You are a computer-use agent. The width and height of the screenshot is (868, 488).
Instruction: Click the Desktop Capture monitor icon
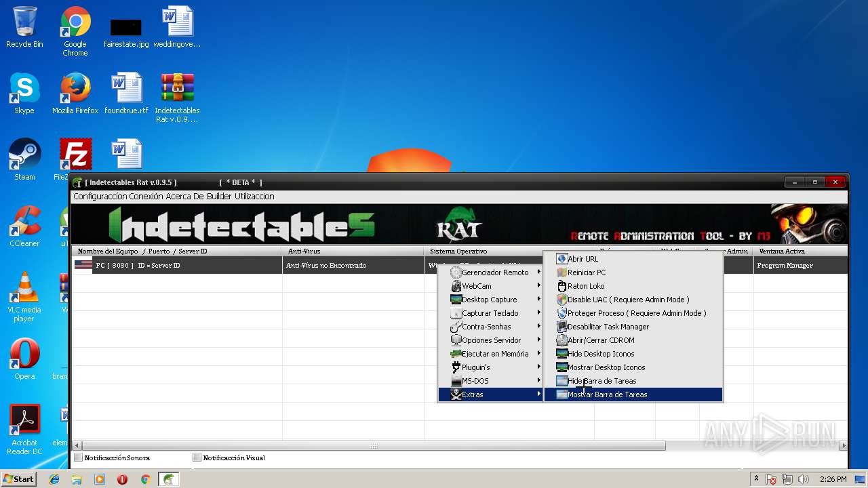click(456, 300)
